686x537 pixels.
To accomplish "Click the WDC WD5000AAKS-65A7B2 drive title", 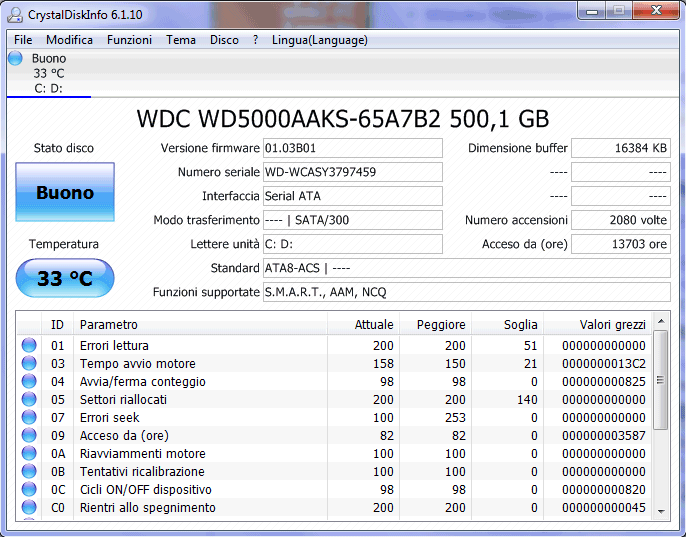I will (343, 119).
